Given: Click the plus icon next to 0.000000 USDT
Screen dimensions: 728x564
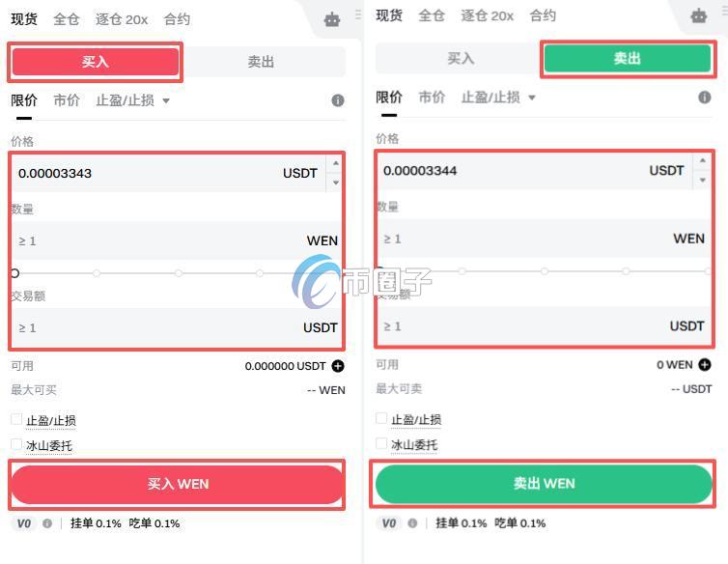Looking at the screenshot, I should 338,366.
